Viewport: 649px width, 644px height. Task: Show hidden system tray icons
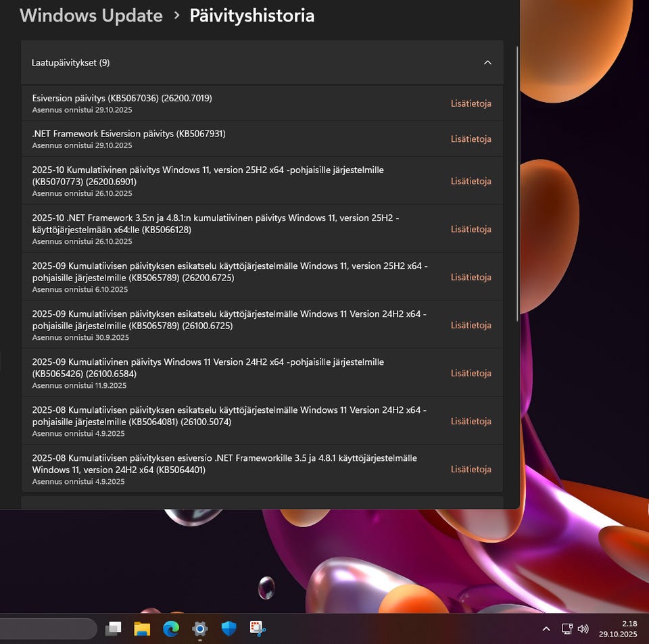point(546,628)
